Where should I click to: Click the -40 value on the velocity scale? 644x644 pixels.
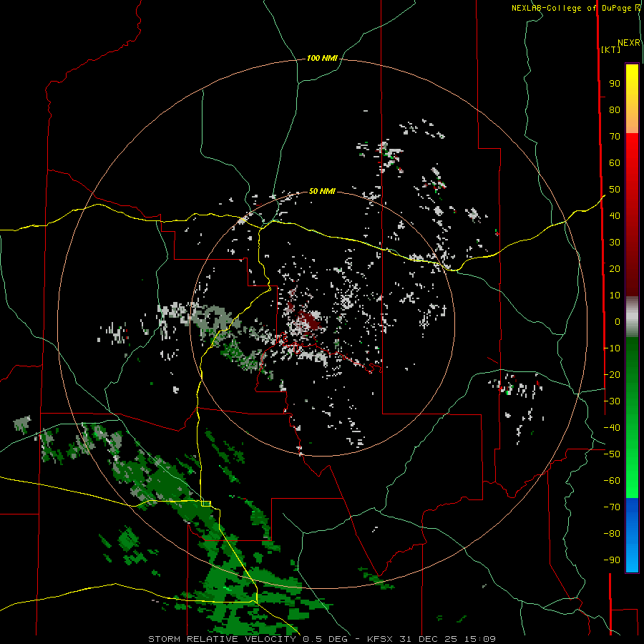tap(612, 428)
